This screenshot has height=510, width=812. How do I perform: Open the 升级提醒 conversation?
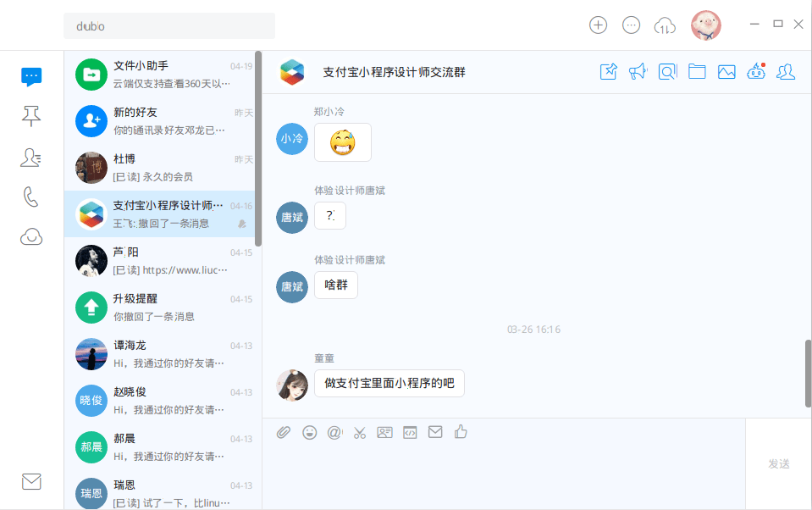pos(161,308)
